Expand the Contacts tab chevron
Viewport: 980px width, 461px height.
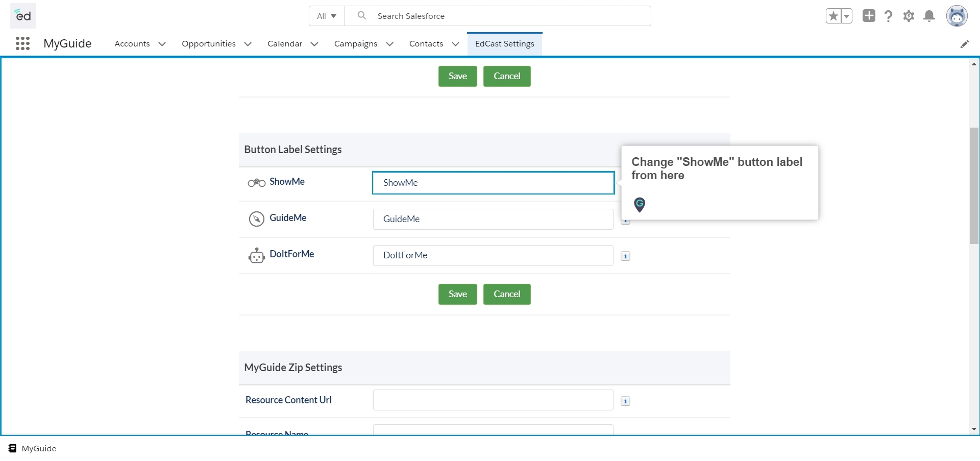click(456, 44)
